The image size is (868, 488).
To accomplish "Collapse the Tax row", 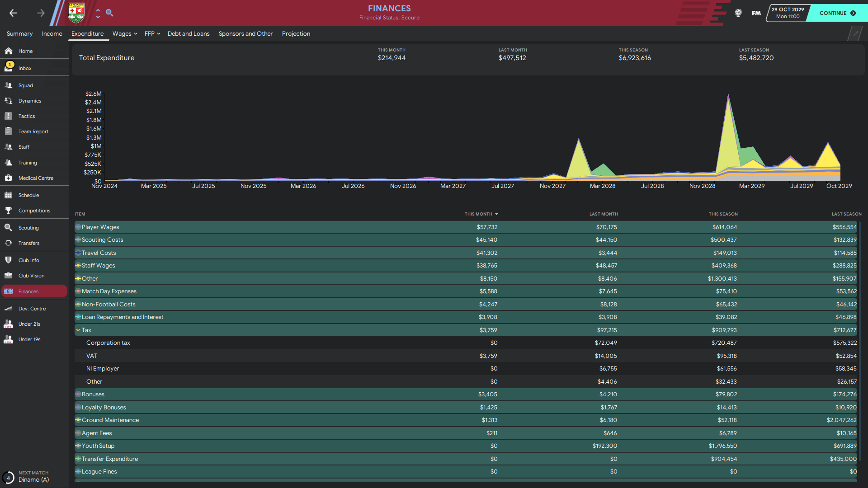I will 78,330.
